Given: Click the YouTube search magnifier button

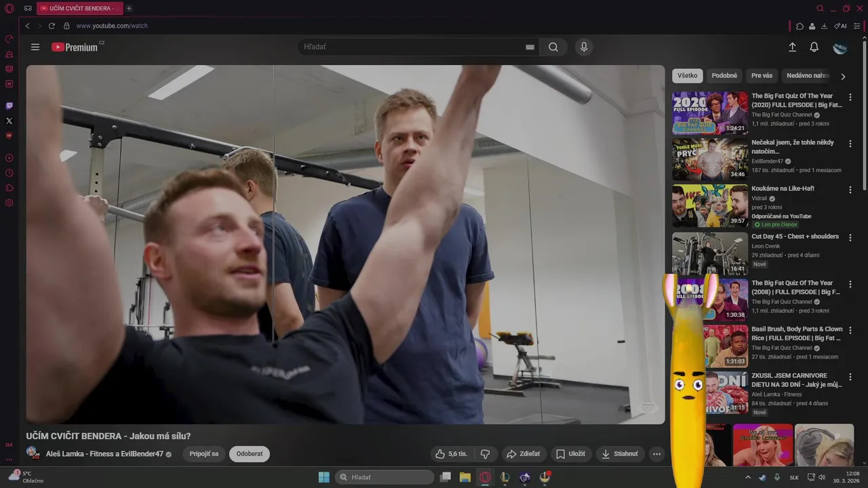Looking at the screenshot, I should (553, 47).
